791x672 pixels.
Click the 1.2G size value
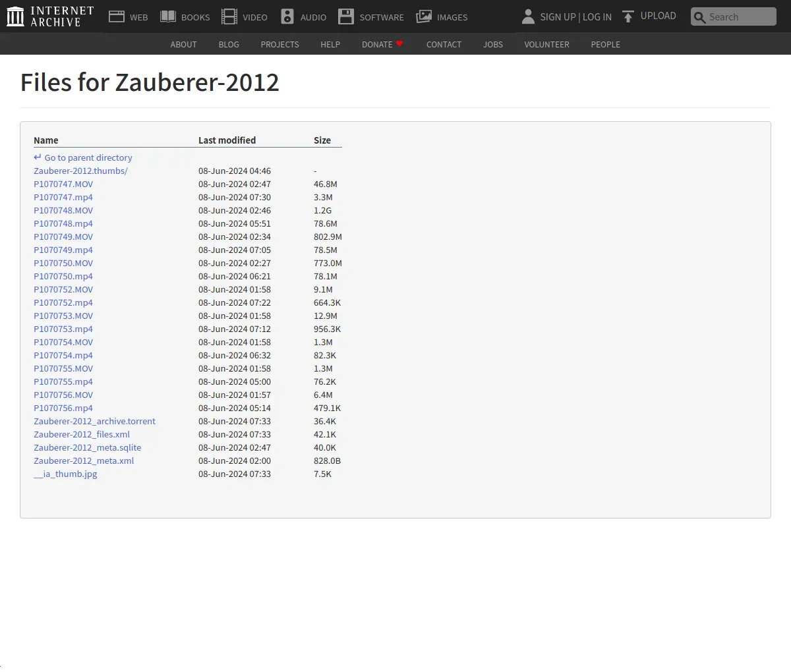[323, 210]
